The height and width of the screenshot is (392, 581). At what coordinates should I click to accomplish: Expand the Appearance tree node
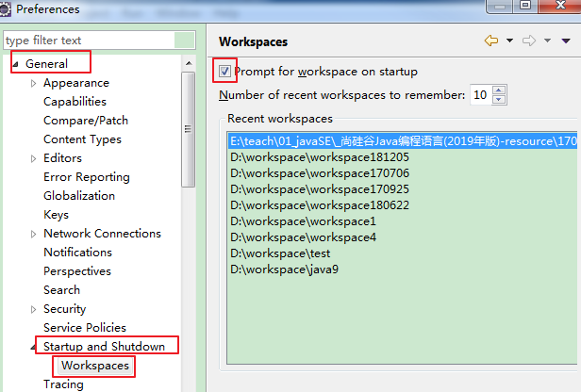(x=33, y=83)
